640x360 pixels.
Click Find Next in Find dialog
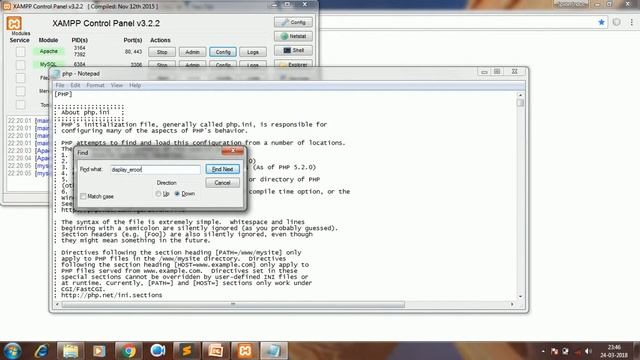click(x=222, y=169)
